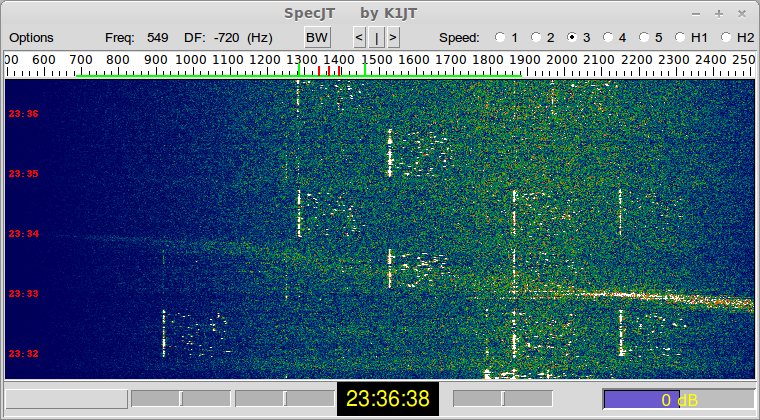Click the right arrow '>' button
This screenshot has height=420, width=760.
point(394,38)
